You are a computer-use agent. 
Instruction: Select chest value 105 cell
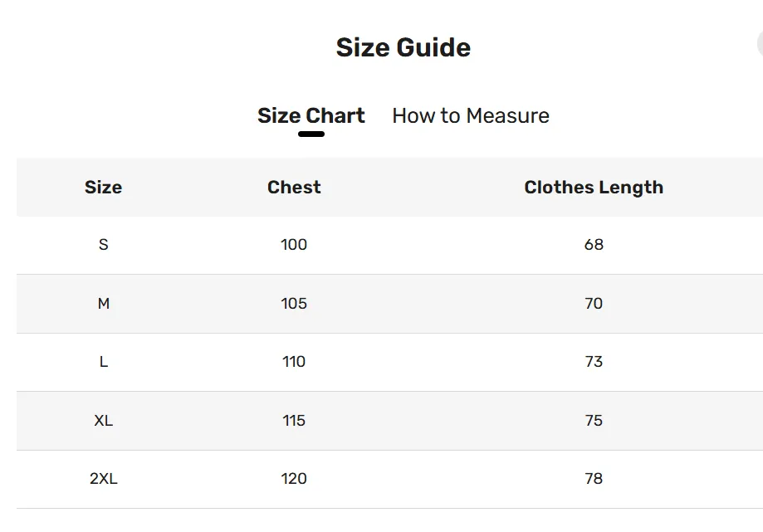point(294,304)
